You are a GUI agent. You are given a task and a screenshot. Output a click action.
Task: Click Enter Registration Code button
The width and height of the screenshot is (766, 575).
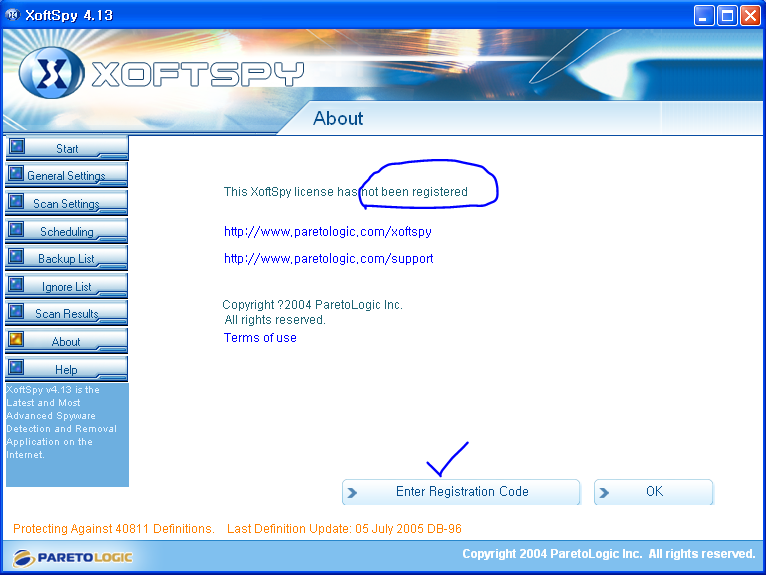coord(461,491)
